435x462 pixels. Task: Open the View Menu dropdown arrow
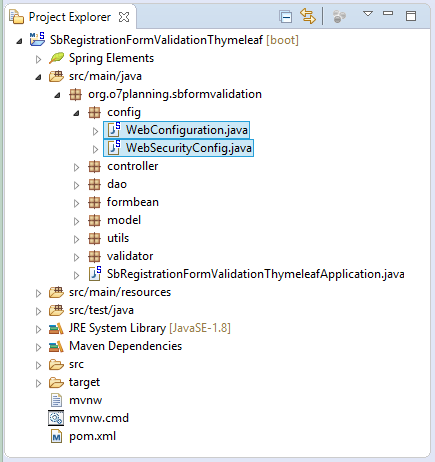368,14
